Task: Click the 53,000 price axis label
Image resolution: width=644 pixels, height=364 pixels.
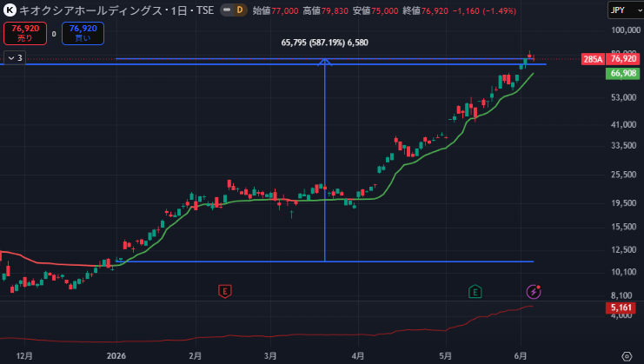Action: [x=623, y=97]
